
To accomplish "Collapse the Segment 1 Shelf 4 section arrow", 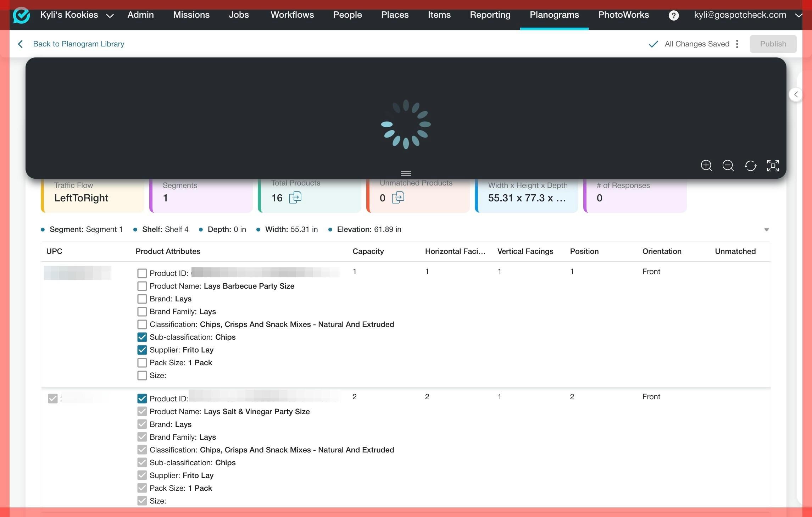I will 766,230.
